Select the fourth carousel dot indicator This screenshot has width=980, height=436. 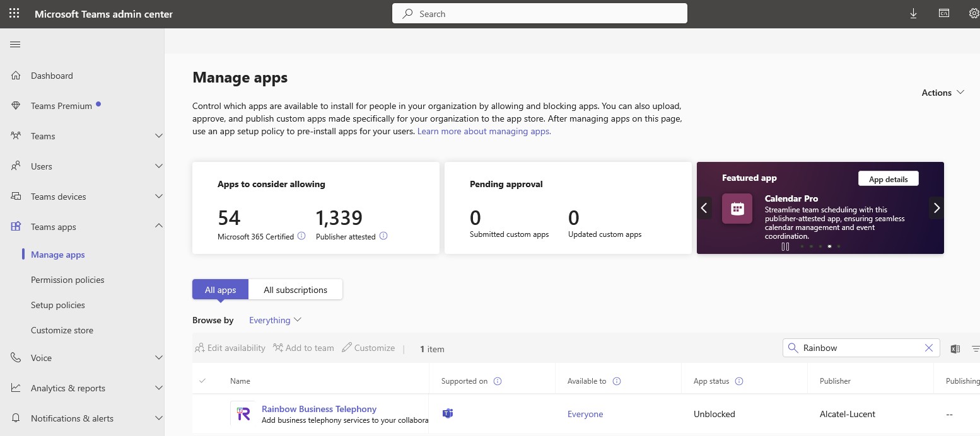click(x=829, y=246)
